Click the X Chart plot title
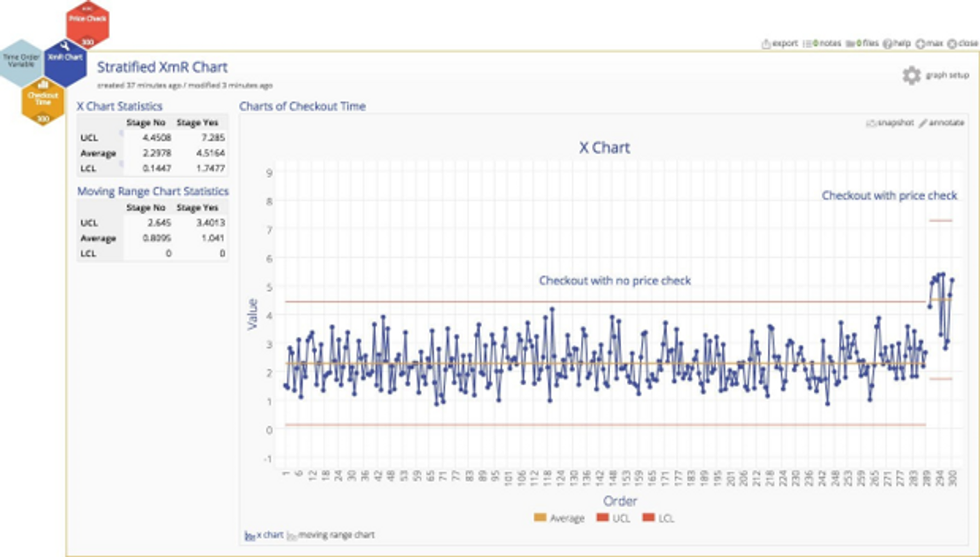This screenshot has width=980, height=557. coord(604,148)
